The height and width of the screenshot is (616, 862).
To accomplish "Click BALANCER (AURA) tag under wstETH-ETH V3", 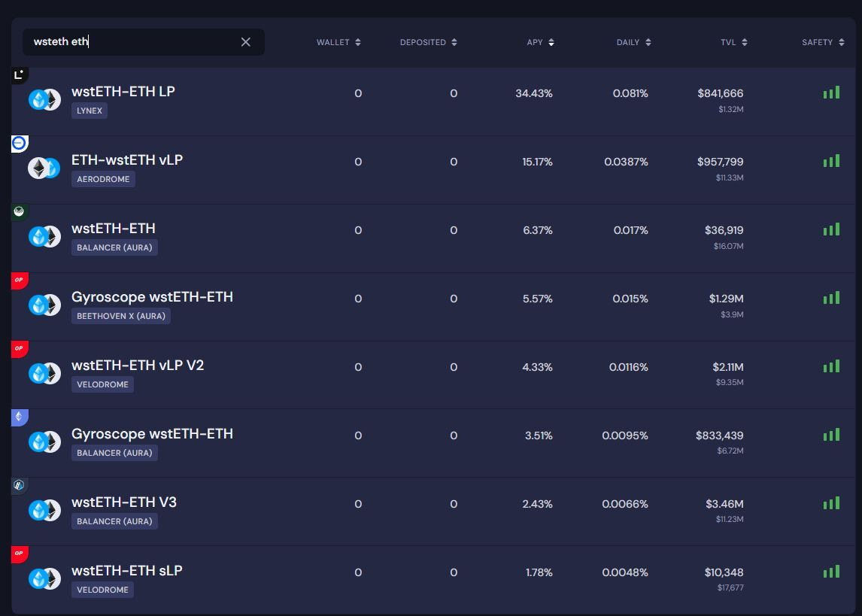I will [x=114, y=521].
